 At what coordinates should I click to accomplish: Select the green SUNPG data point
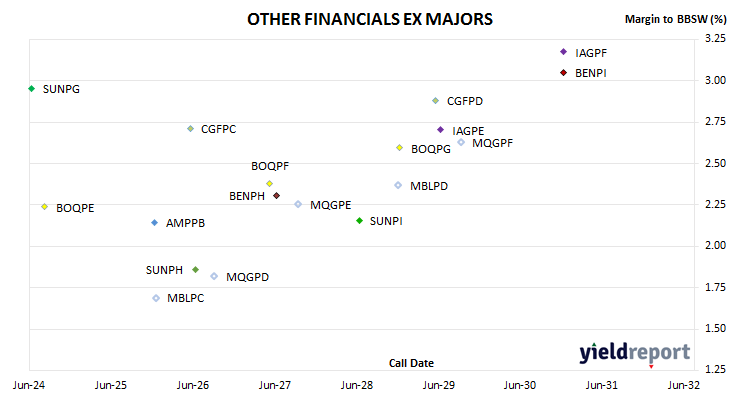pos(32,88)
